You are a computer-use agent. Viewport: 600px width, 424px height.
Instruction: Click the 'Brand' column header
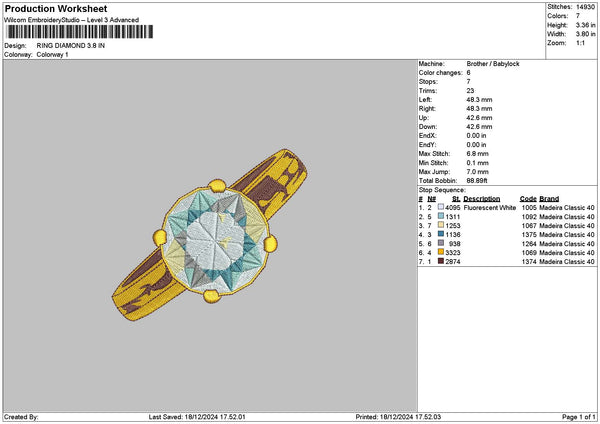click(549, 199)
